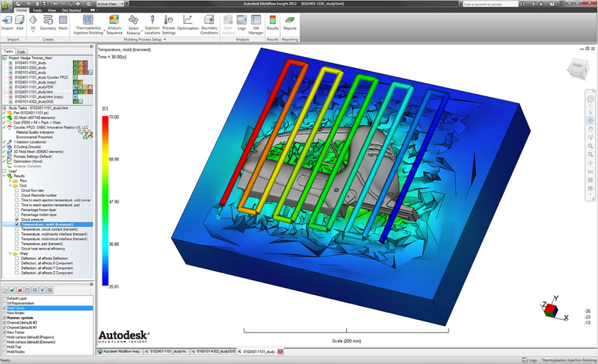Open the Geometry tool
598x364 pixels.
tap(48, 23)
